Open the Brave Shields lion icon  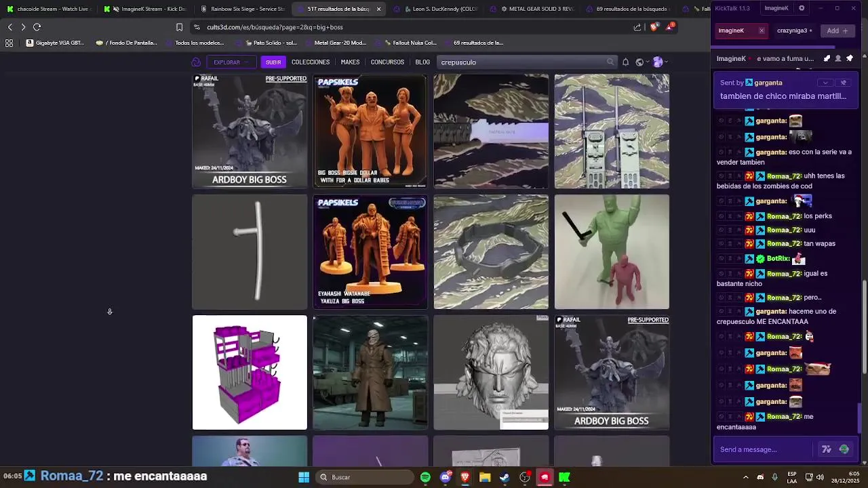pyautogui.click(x=654, y=27)
